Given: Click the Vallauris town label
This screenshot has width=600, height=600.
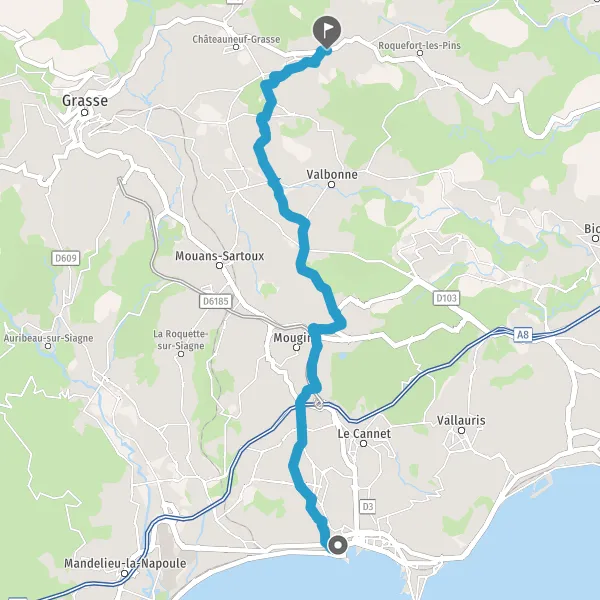Looking at the screenshot, I should [461, 420].
